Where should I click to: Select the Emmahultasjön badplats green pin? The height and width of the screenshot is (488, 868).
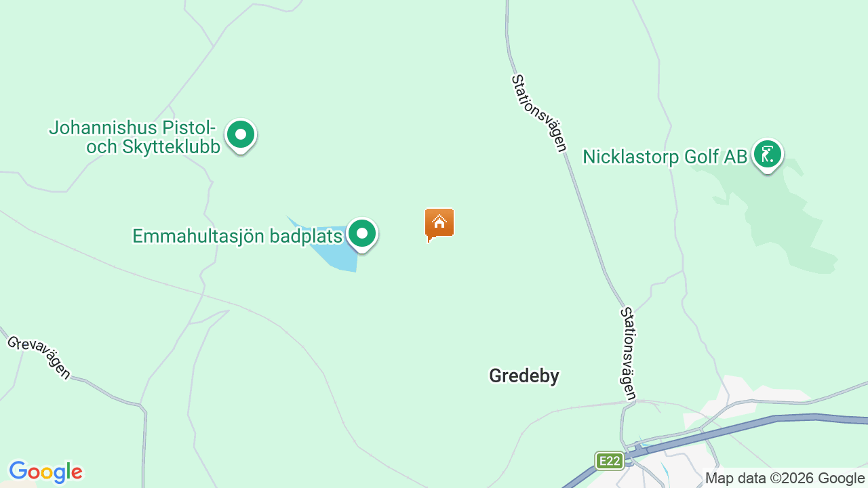click(362, 235)
